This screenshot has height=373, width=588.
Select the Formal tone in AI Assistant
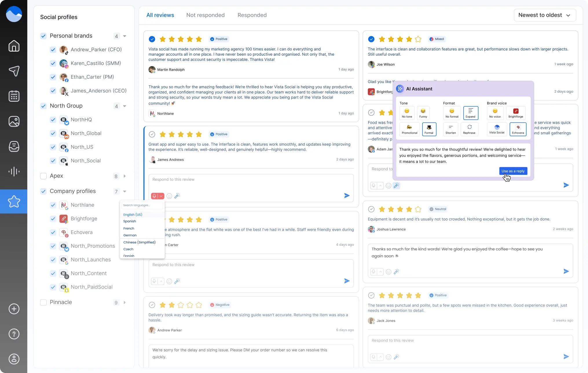tap(429, 129)
